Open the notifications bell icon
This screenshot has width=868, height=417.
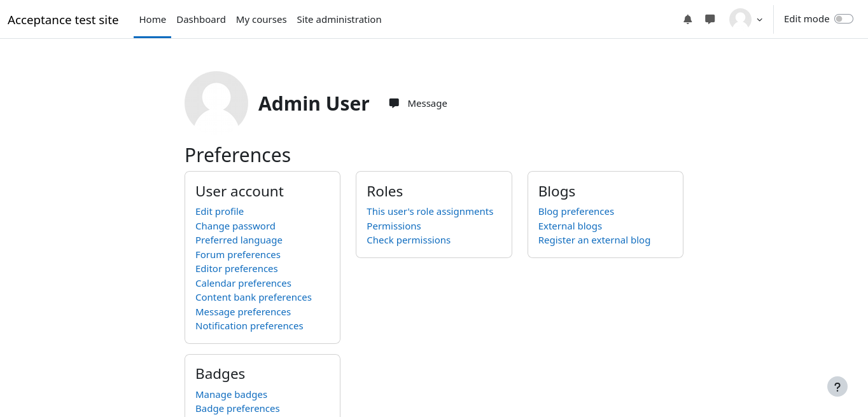coord(687,19)
